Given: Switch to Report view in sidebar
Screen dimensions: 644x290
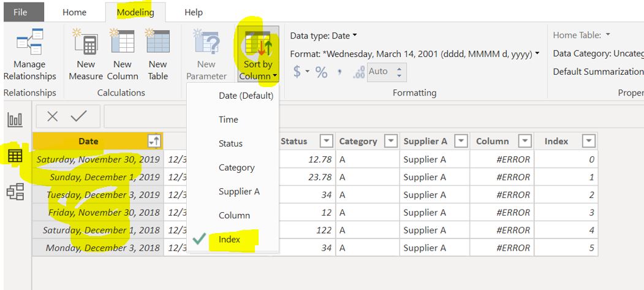Looking at the screenshot, I should [x=15, y=120].
